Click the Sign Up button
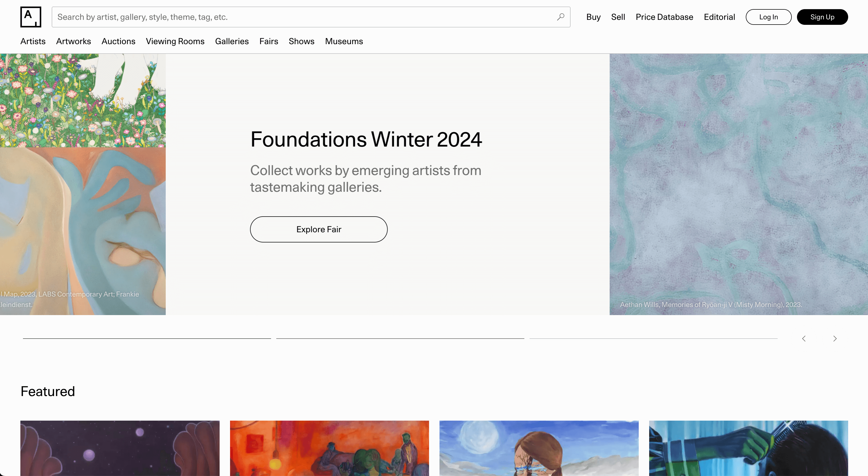 pyautogui.click(x=822, y=17)
